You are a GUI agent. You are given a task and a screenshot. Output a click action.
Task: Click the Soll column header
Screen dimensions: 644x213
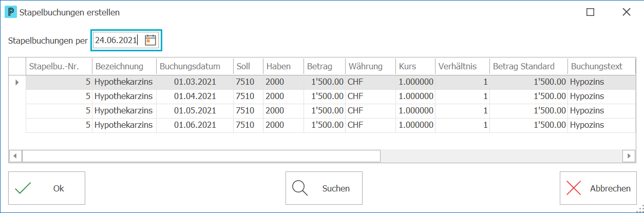click(x=248, y=66)
